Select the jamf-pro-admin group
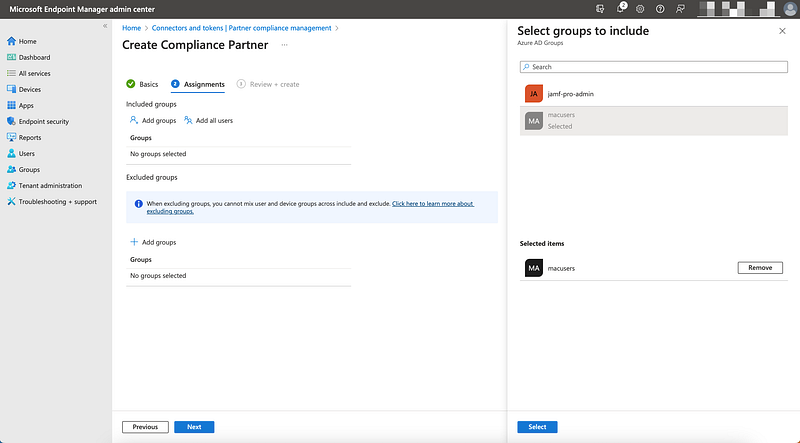The height and width of the screenshot is (443, 800). 654,94
